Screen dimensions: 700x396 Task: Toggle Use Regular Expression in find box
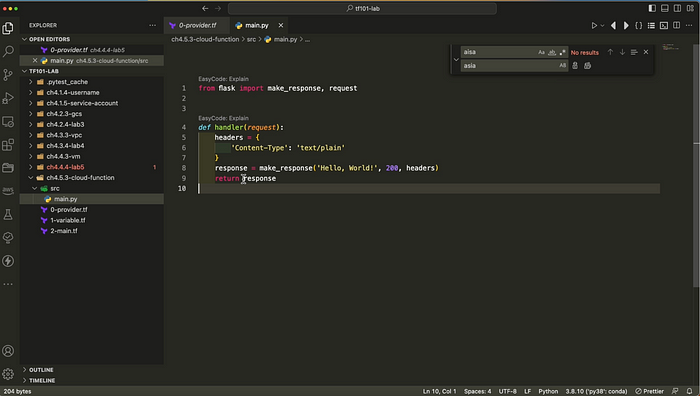pos(562,52)
